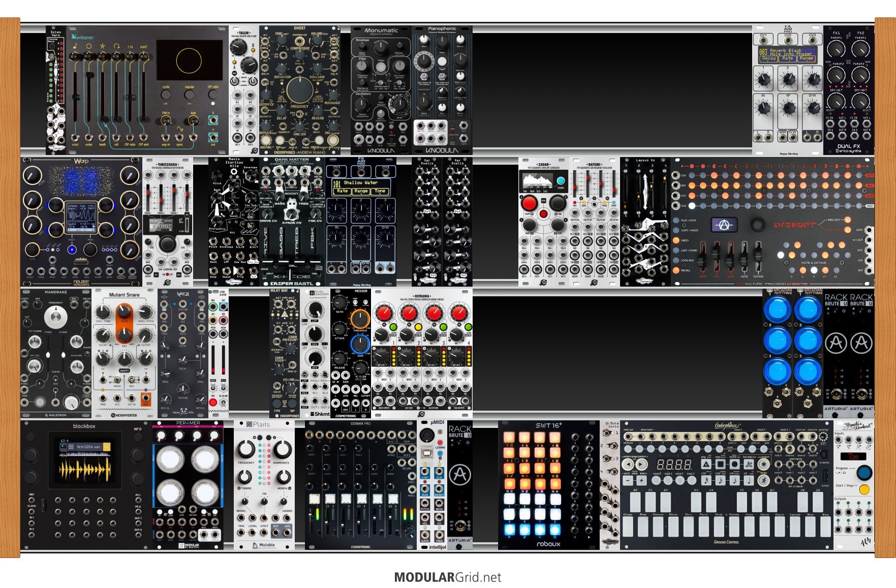Click the center logo button on Disrupt sequencer

click(724, 225)
